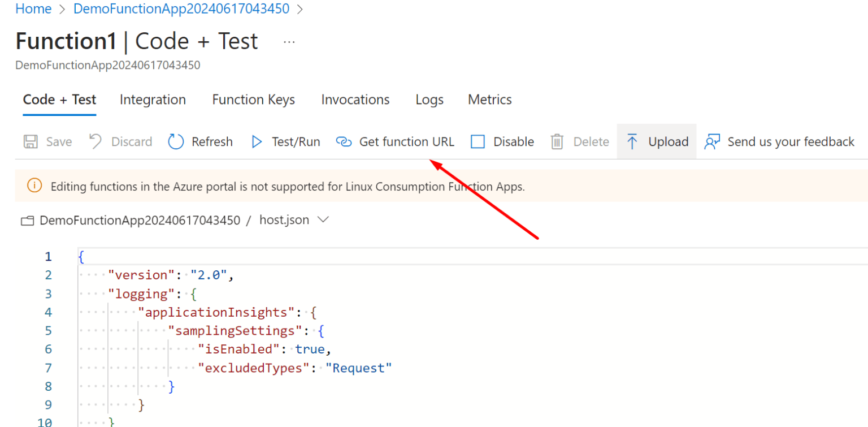Click the Save icon in the toolbar
The width and height of the screenshot is (868, 427).
[x=31, y=141]
